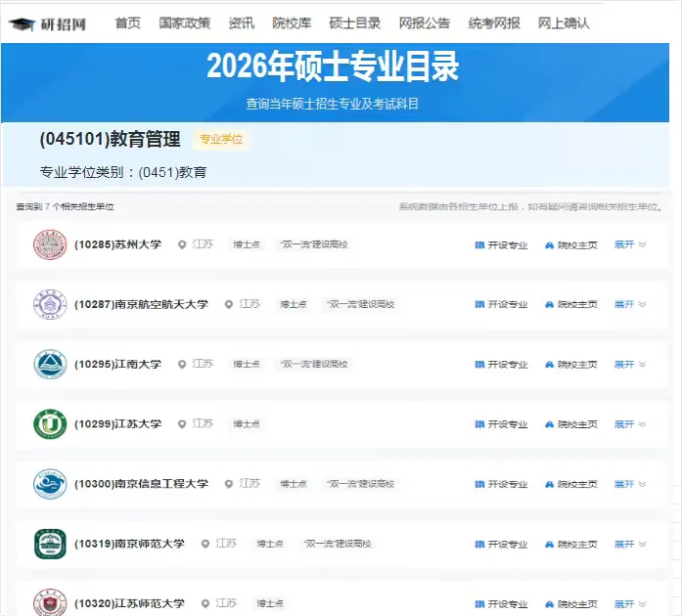This screenshot has height=616, width=682.
Task: Click the 南京师范大学 emblem
Action: tap(50, 544)
